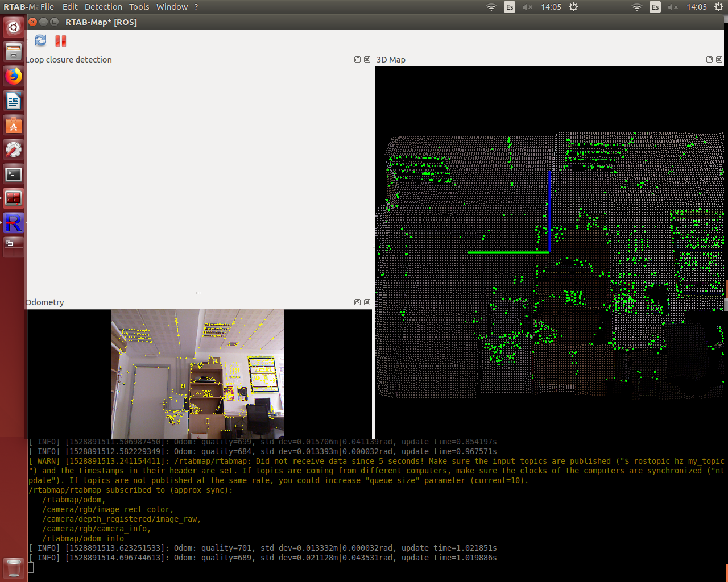The image size is (728, 582).
Task: Expand the Tools menu
Action: [x=139, y=7]
